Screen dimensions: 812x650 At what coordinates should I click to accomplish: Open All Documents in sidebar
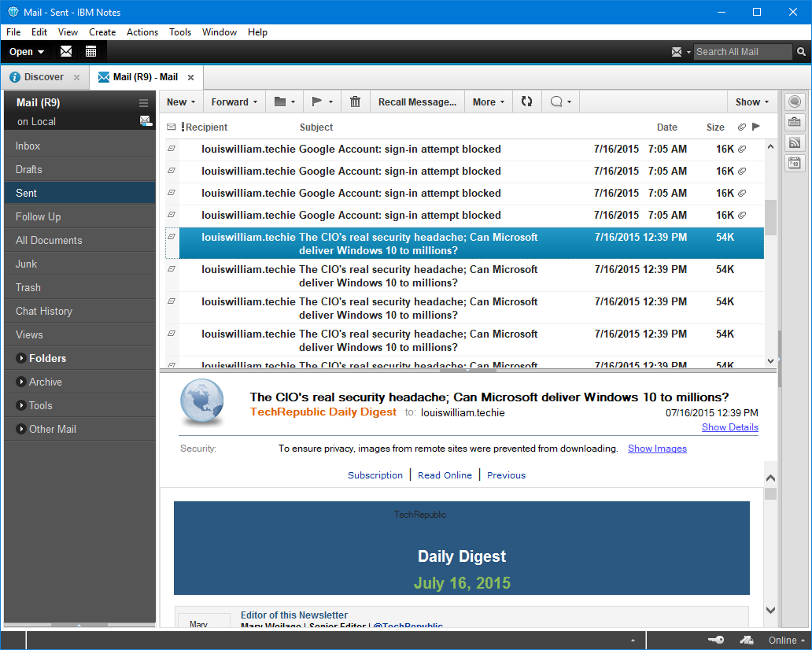tap(79, 240)
